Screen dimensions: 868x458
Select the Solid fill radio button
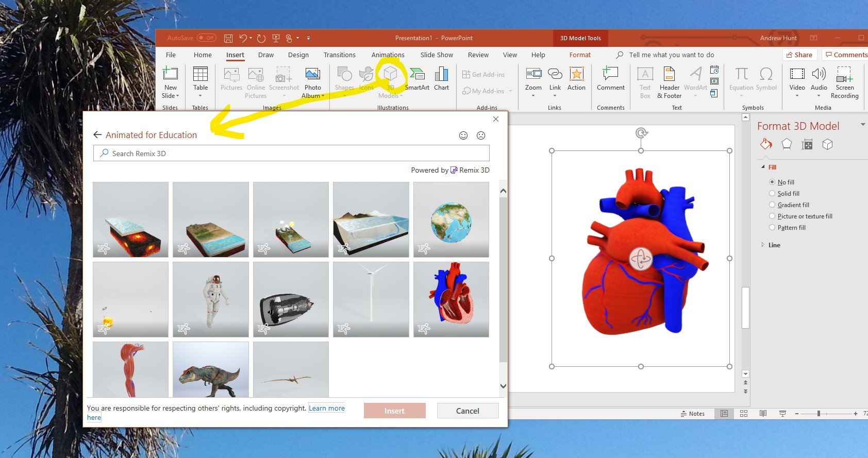772,194
